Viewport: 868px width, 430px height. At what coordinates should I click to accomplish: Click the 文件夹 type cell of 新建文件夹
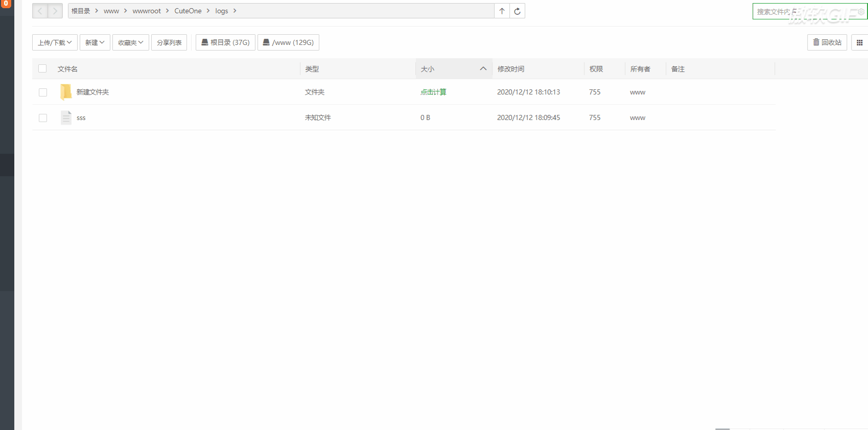(315, 92)
